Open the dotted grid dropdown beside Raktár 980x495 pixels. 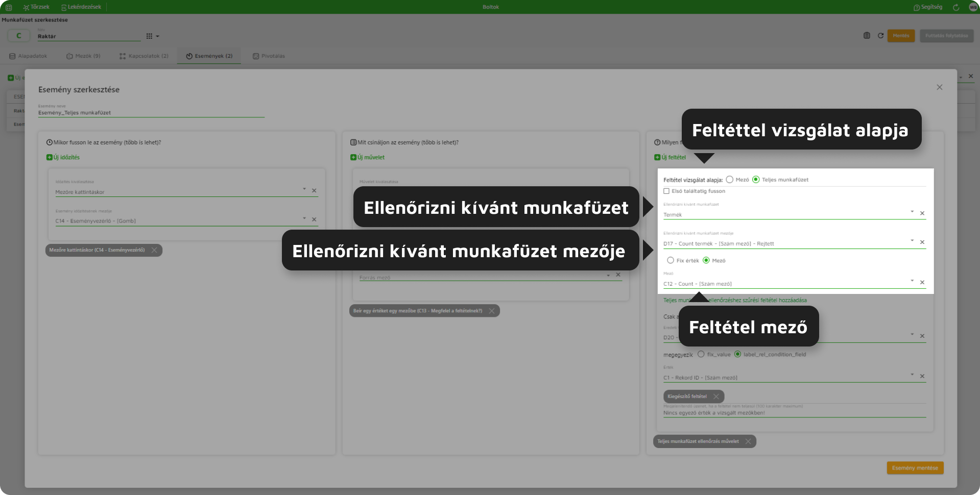[x=153, y=36]
